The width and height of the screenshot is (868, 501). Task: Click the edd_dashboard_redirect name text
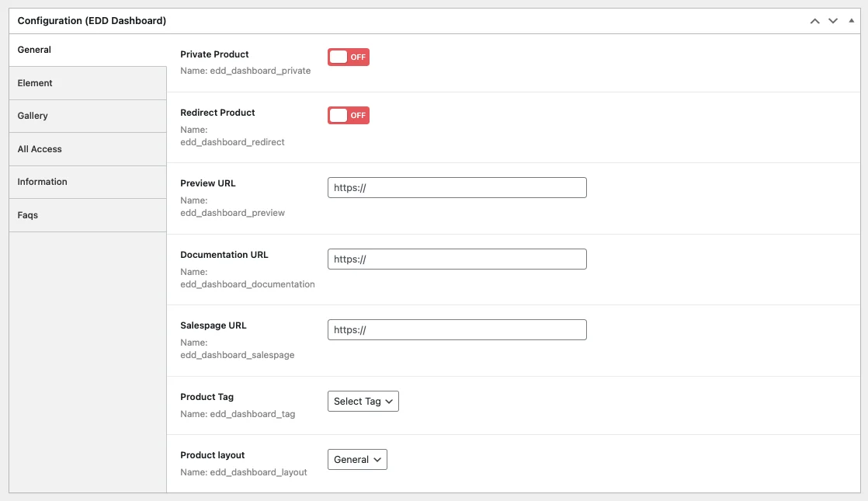point(232,142)
